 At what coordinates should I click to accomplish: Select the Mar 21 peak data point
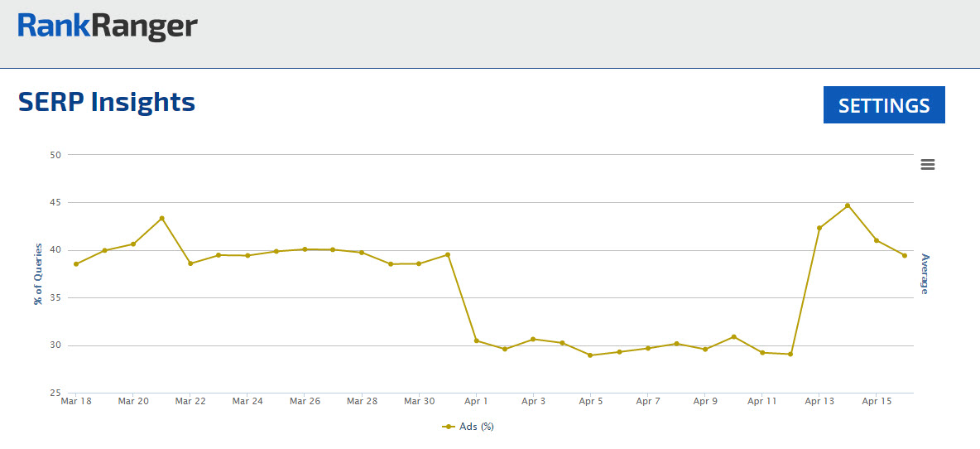(x=161, y=219)
